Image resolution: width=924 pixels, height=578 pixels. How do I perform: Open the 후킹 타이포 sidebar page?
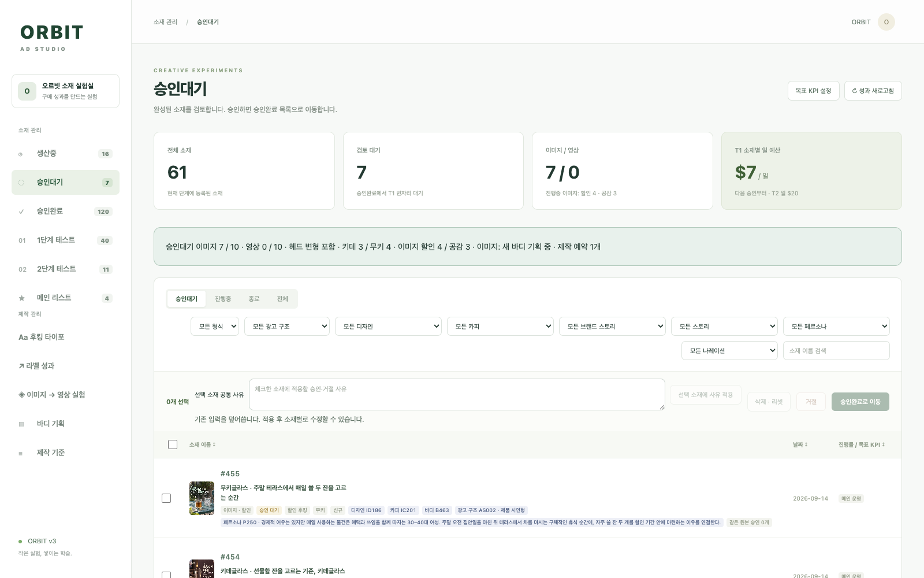(65, 337)
